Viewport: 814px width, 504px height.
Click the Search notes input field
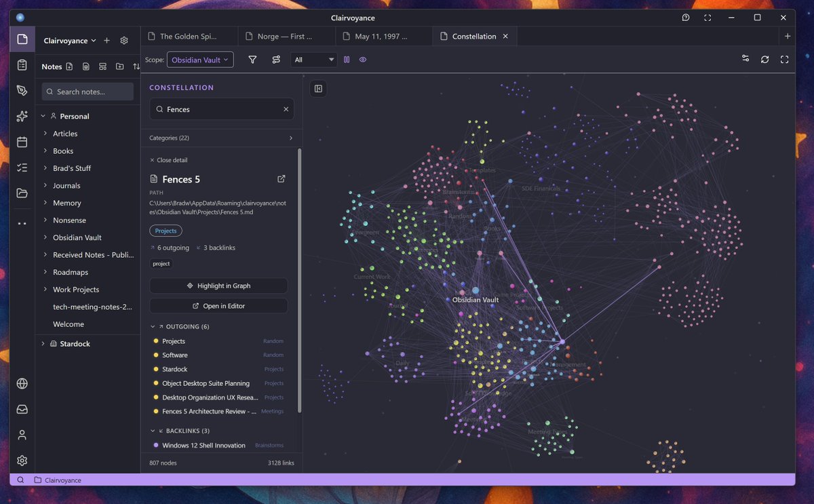click(88, 92)
